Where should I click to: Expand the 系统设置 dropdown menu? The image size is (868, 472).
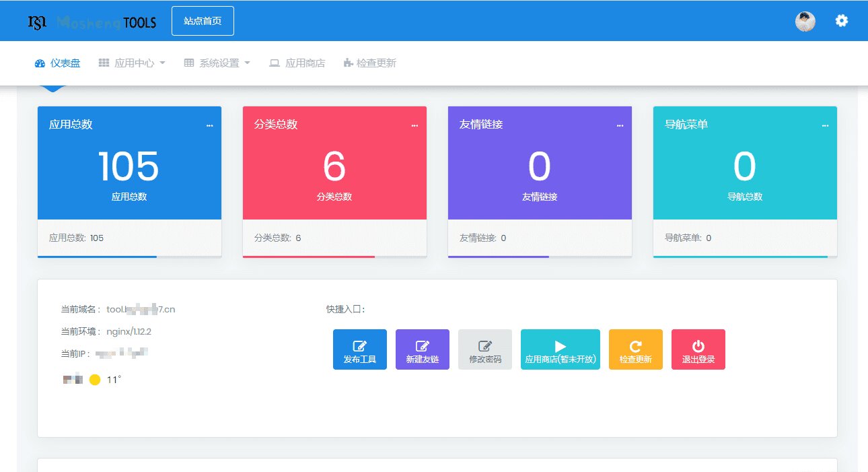point(217,63)
